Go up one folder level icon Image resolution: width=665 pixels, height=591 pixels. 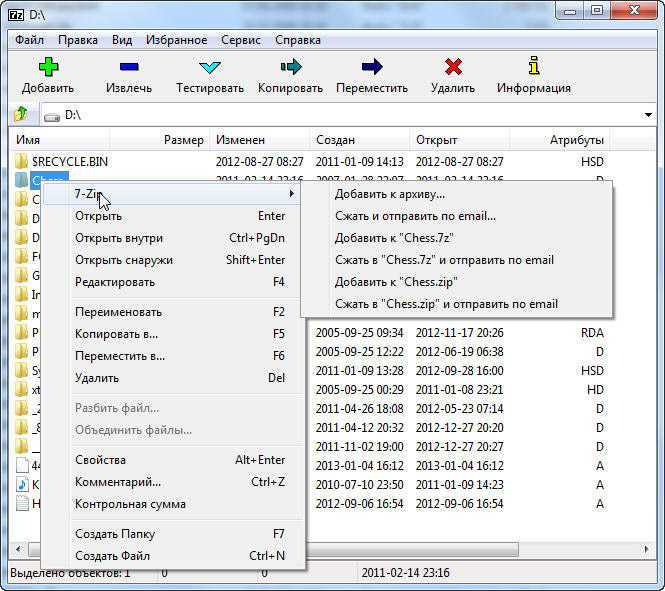click(x=21, y=114)
